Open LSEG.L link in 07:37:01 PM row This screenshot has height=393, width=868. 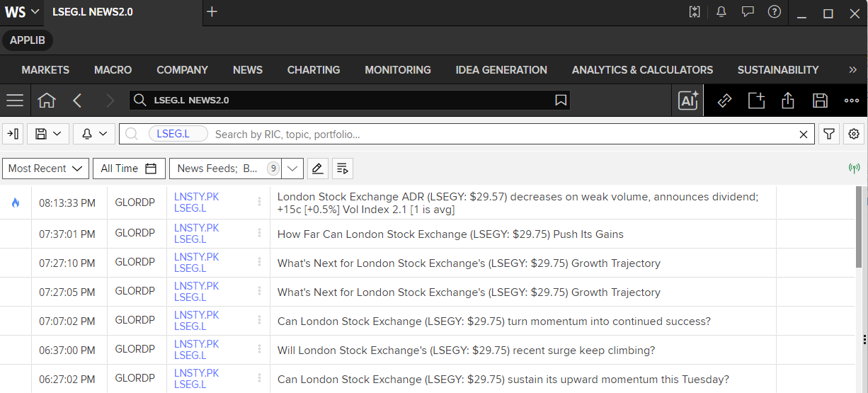[190, 239]
